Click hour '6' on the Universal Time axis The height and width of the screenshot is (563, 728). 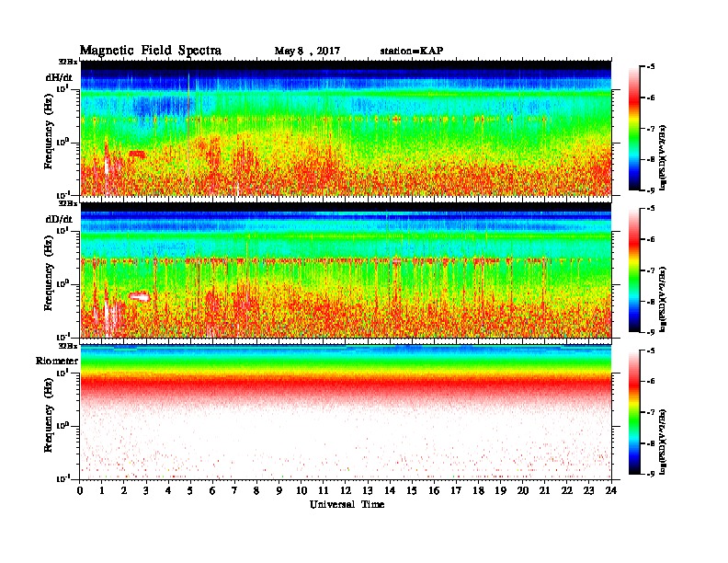(212, 490)
